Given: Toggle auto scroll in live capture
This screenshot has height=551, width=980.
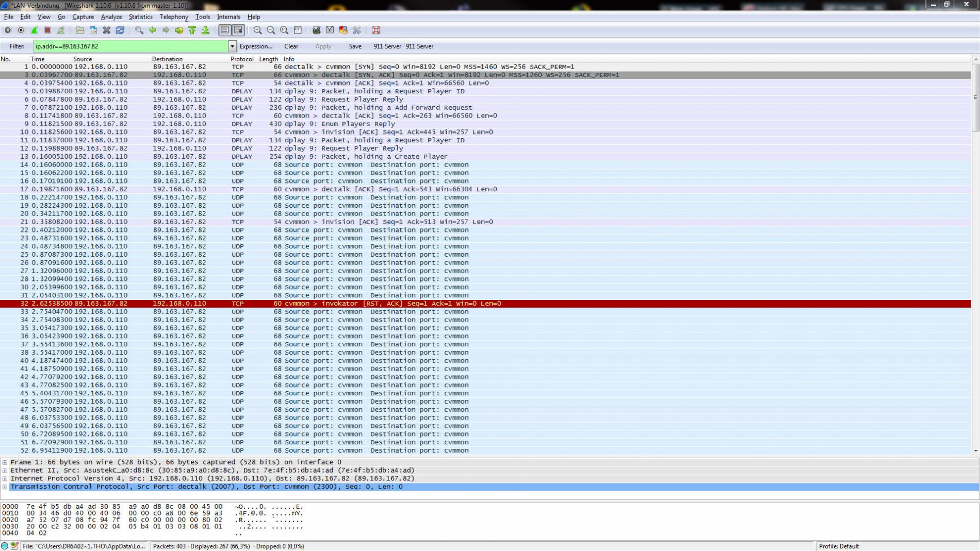Looking at the screenshot, I should 238,30.
